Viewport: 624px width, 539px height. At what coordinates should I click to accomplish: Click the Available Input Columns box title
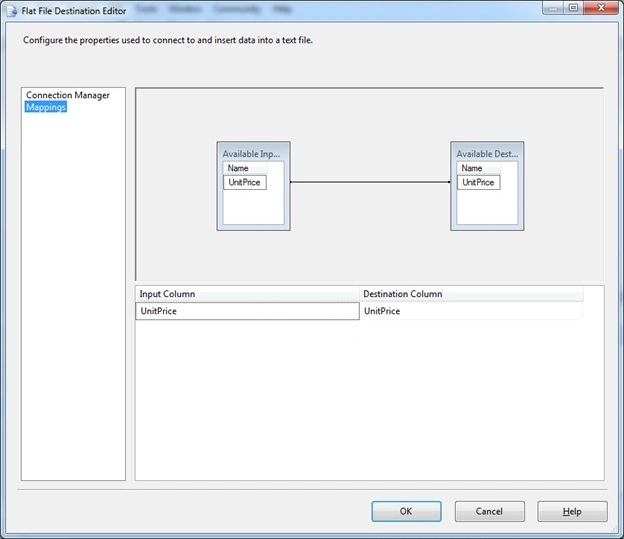pyautogui.click(x=252, y=154)
